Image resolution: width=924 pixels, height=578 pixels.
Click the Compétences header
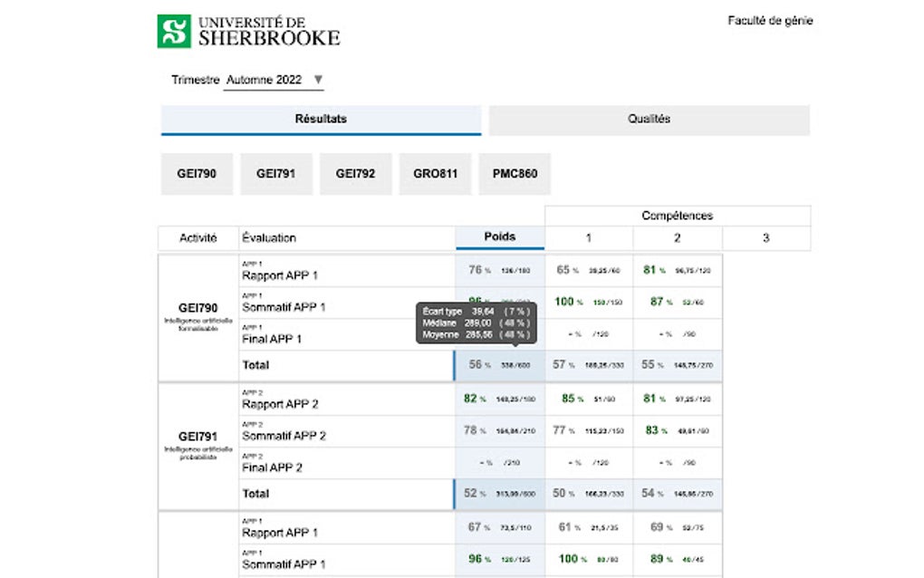677,215
